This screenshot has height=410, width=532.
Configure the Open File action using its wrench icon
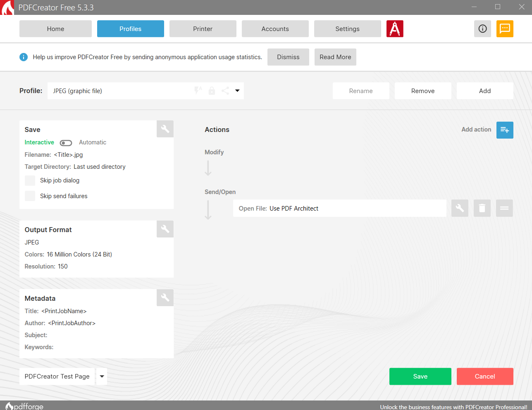460,208
